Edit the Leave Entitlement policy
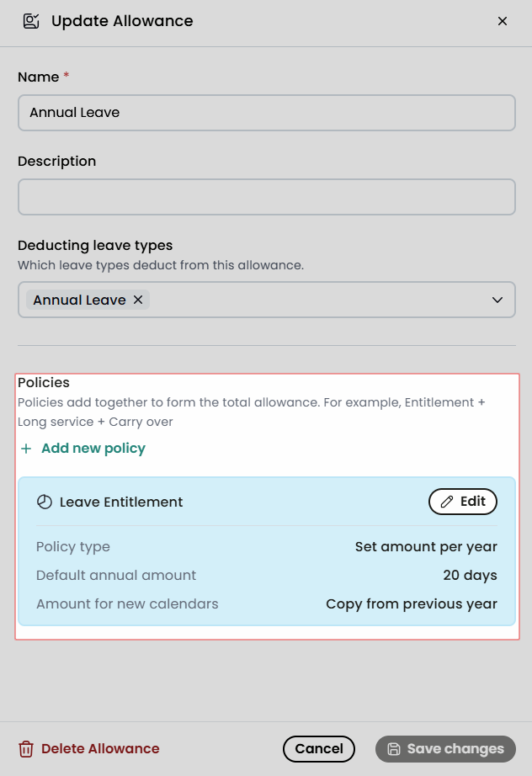Image resolution: width=532 pixels, height=776 pixels. [463, 502]
